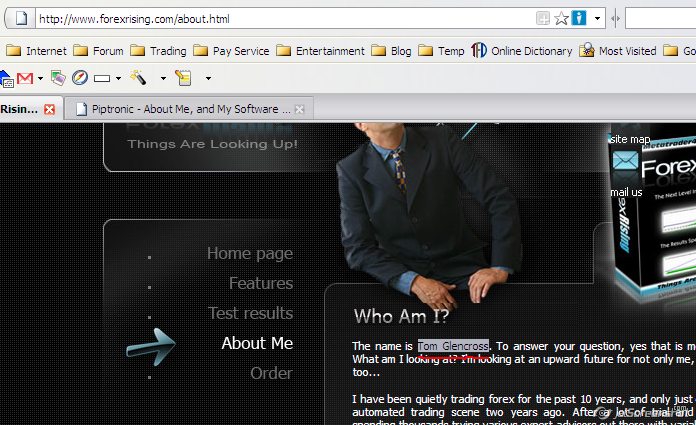Open the address bar history dropdown arrow
696x425 pixels.
coord(597,19)
